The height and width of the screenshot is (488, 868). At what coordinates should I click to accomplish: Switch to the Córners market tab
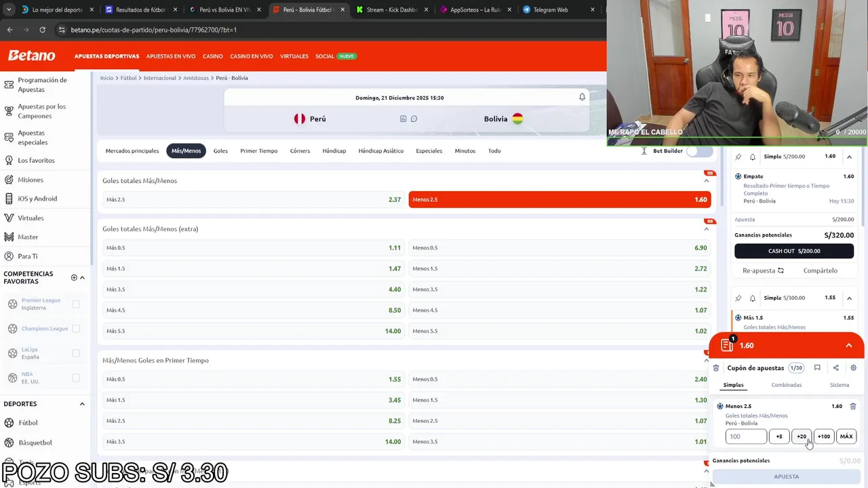(x=300, y=151)
